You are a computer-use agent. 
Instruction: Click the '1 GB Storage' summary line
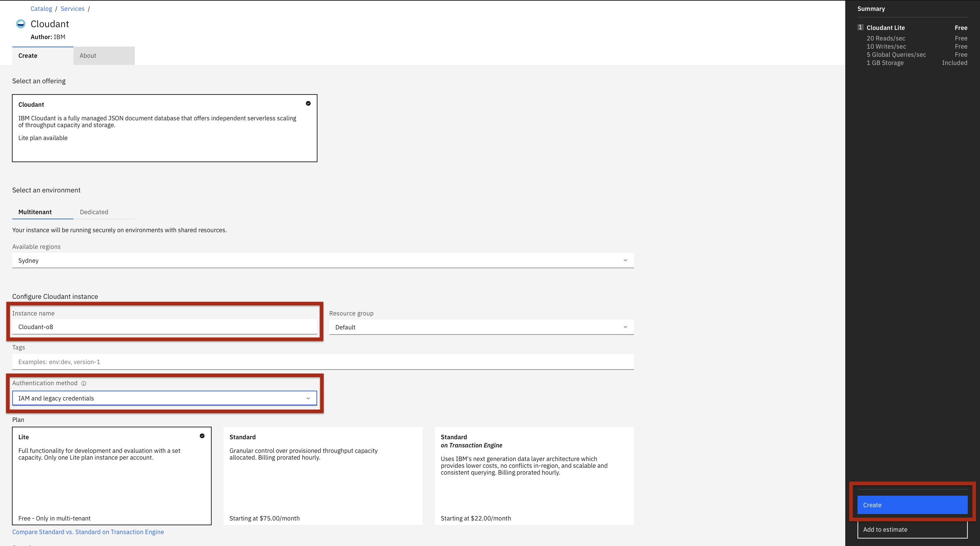click(x=885, y=63)
